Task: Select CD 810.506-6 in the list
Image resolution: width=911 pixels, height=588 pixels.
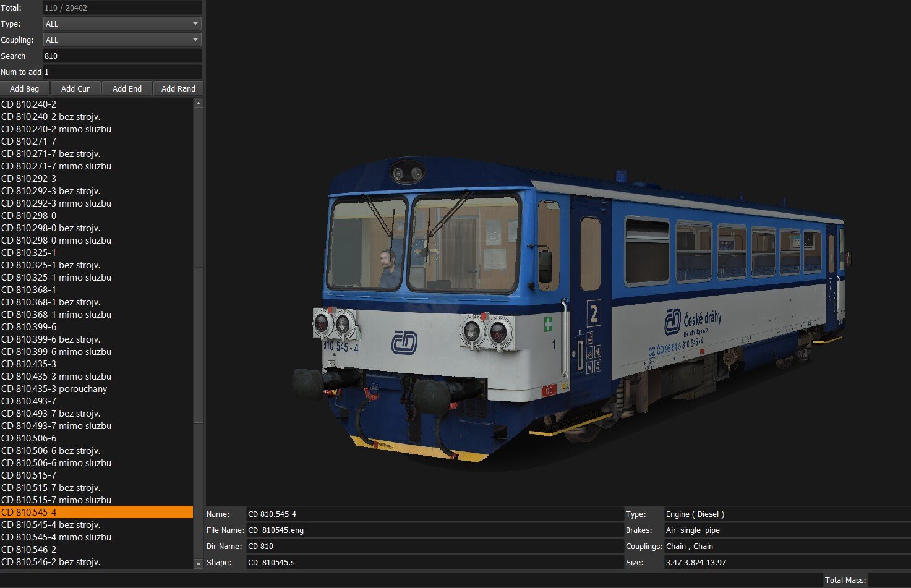Action: point(96,438)
